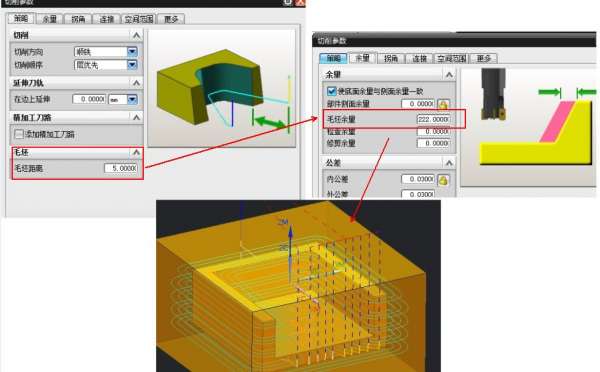
Task: Select the 策略 tab in the dialog with 切削 section
Action: point(21,18)
